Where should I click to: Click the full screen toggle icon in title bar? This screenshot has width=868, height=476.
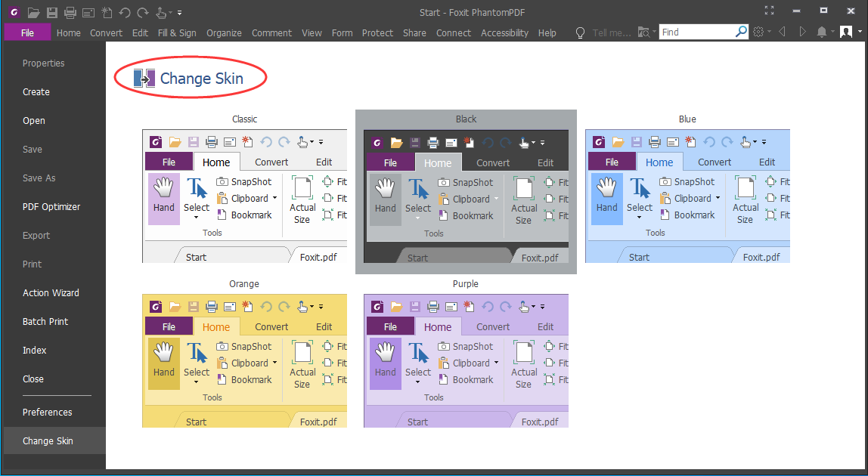(x=769, y=10)
